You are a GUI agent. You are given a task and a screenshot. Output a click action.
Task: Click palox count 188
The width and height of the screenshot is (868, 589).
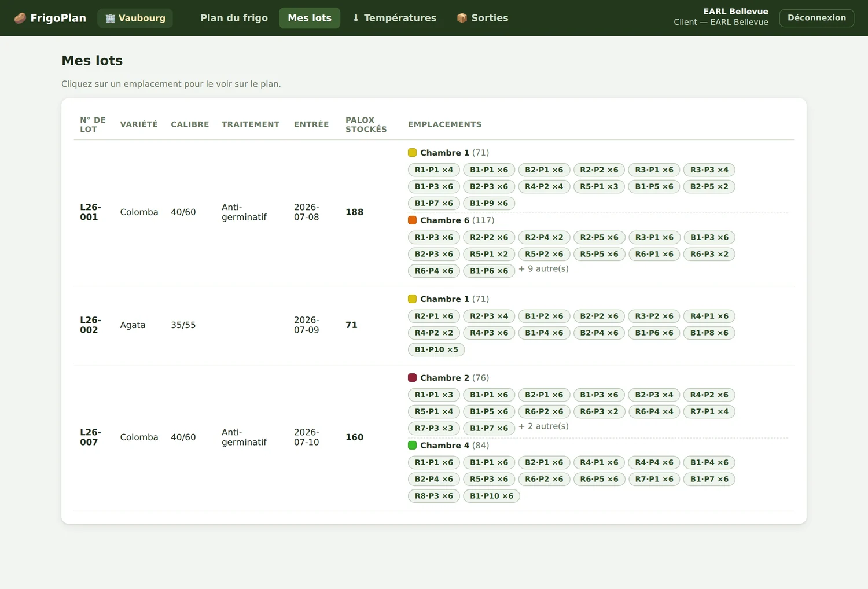(355, 212)
